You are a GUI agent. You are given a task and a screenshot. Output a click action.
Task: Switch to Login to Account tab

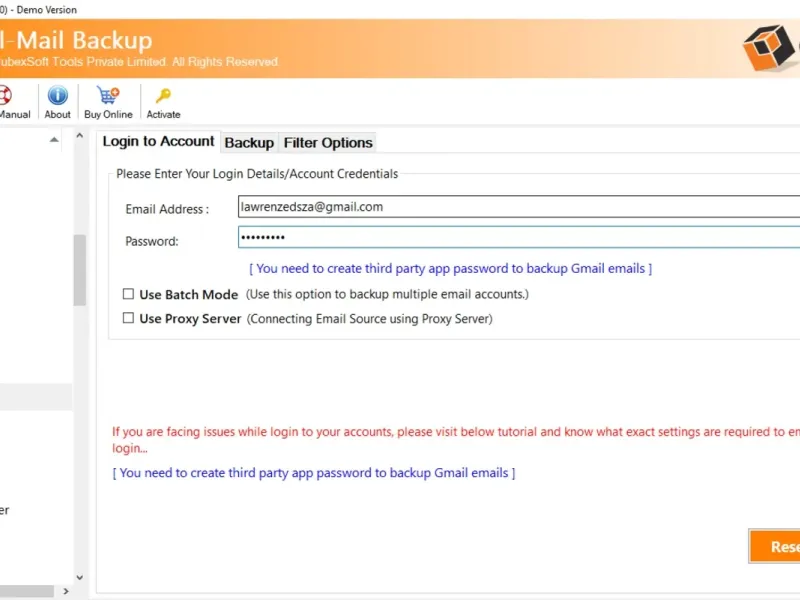pyautogui.click(x=158, y=141)
